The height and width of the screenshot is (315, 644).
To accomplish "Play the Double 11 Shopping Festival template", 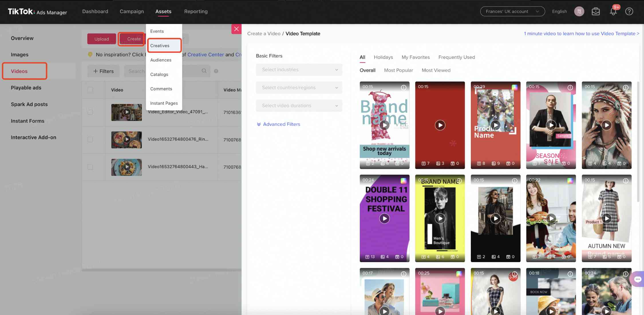I will [384, 218].
